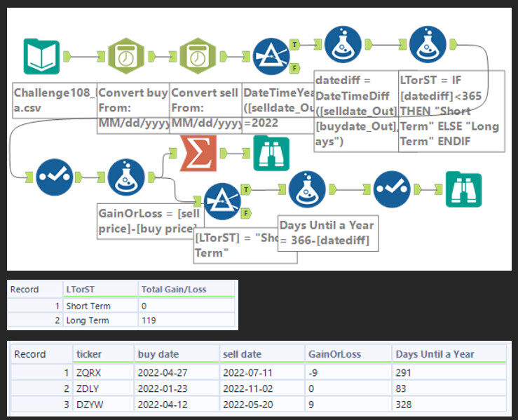
Task: Click the Browse tool after Summarize
Action: 271,154
